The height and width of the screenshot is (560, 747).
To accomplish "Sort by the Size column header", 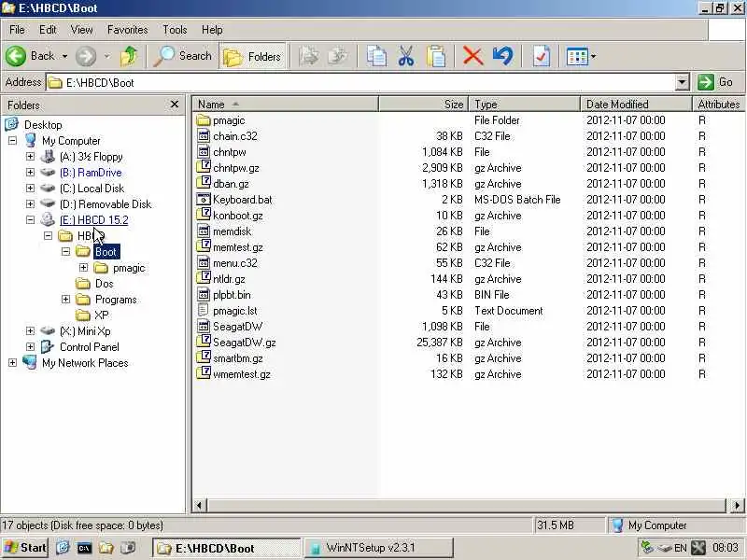I will (x=424, y=105).
